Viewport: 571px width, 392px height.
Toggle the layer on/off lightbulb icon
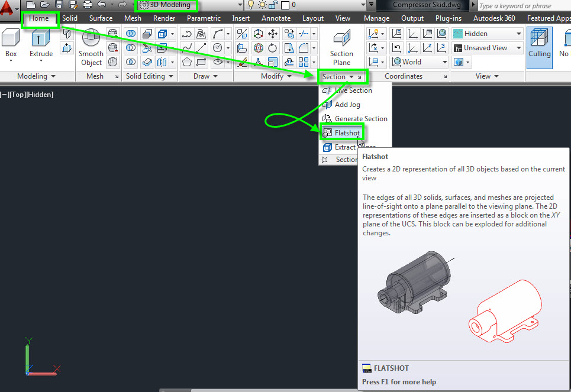tap(250, 5)
